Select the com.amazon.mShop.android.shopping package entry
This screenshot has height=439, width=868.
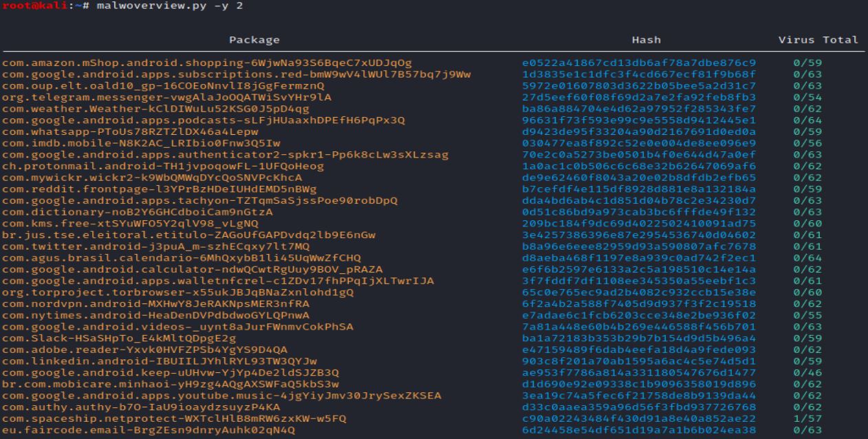[207, 63]
